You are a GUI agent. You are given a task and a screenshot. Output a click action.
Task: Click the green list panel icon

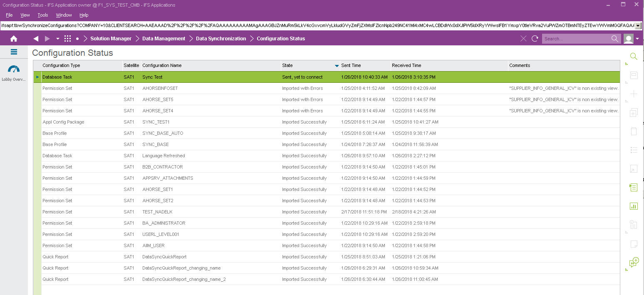pos(634,187)
